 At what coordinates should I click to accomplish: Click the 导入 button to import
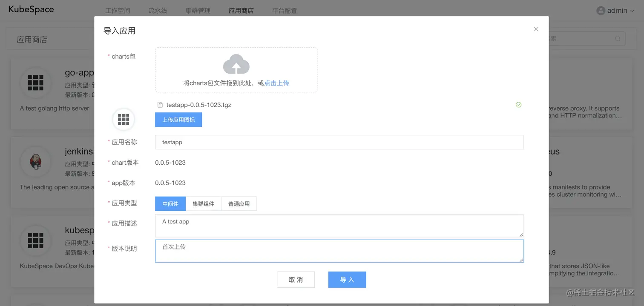[347, 280]
